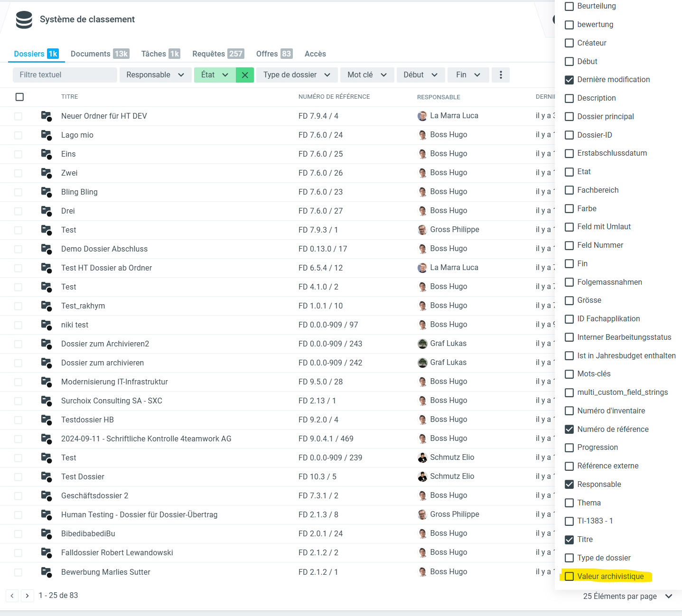This screenshot has height=616, width=682.
Task: Open the Type de dossier filter dropdown
Action: [297, 75]
